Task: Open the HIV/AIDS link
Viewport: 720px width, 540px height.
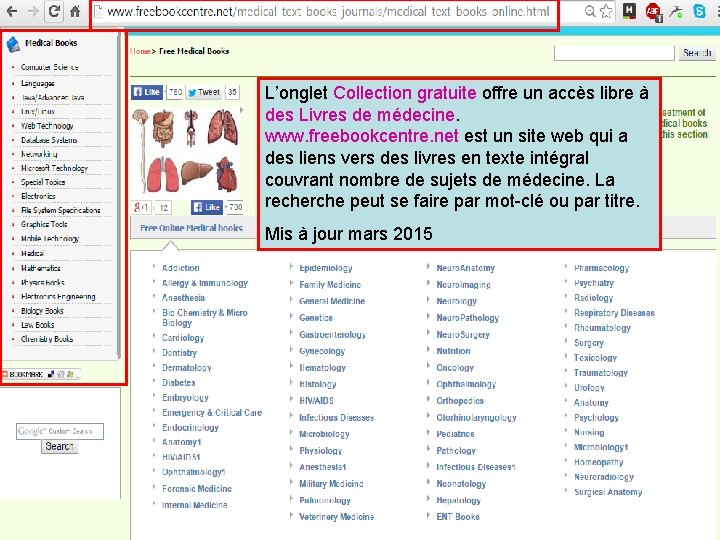Action: click(316, 400)
